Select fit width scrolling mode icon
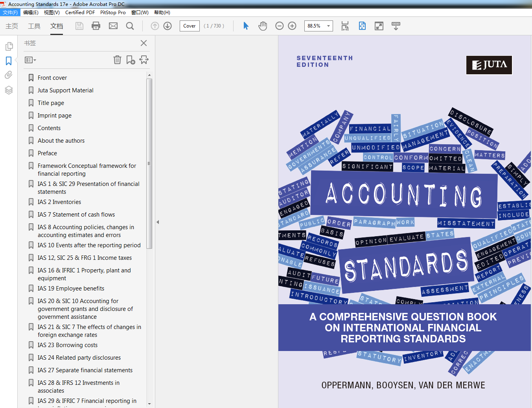 click(345, 26)
